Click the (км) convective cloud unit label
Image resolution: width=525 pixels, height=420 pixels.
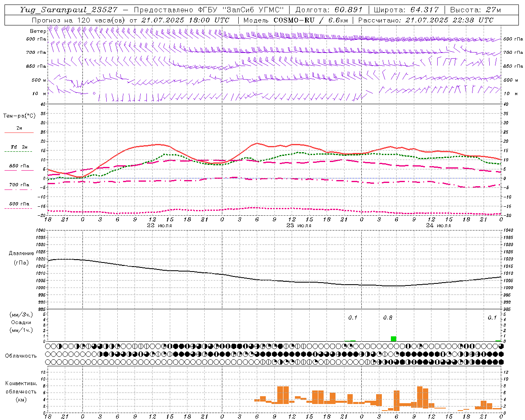tap(21, 399)
